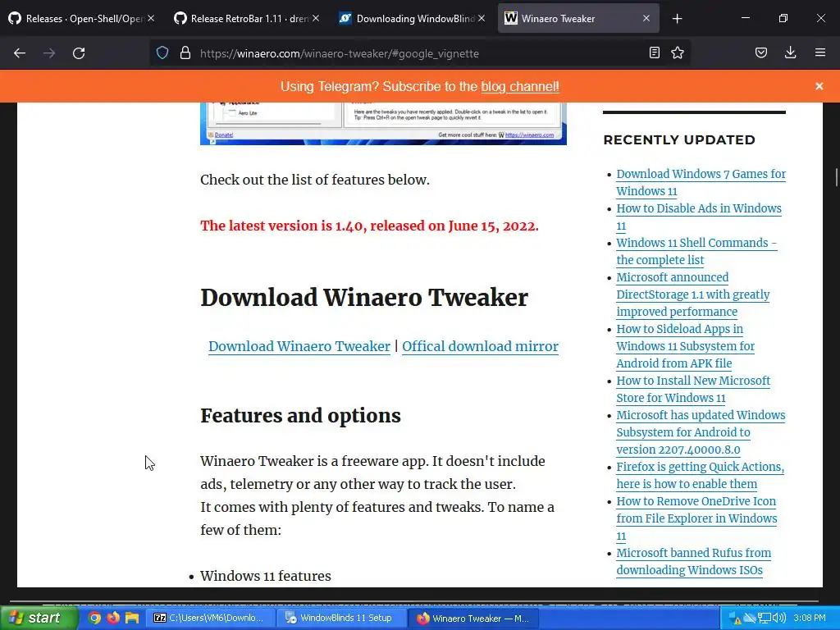Go back to the previous page
Image resolution: width=840 pixels, height=630 pixels.
click(20, 53)
